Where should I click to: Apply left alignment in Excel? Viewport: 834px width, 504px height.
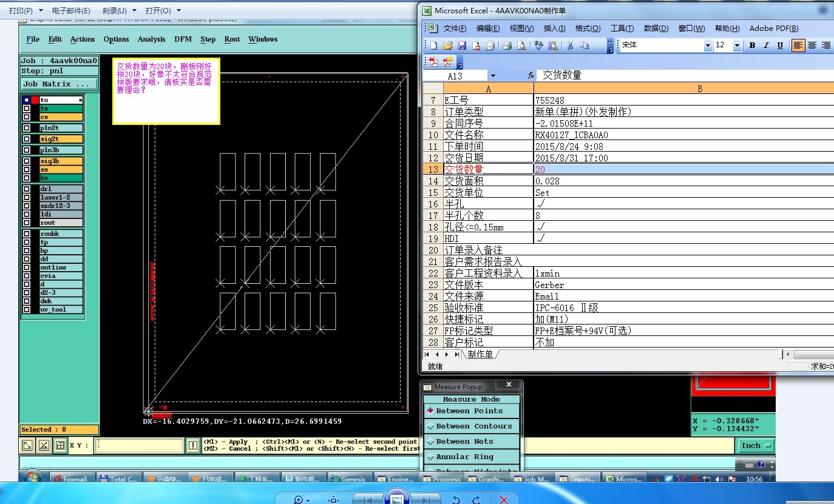[x=798, y=45]
